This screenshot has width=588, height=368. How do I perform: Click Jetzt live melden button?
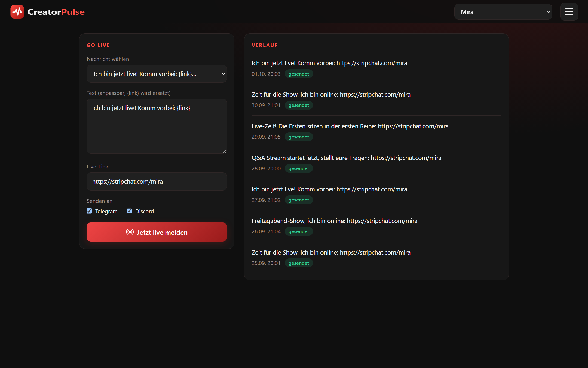[157, 232]
